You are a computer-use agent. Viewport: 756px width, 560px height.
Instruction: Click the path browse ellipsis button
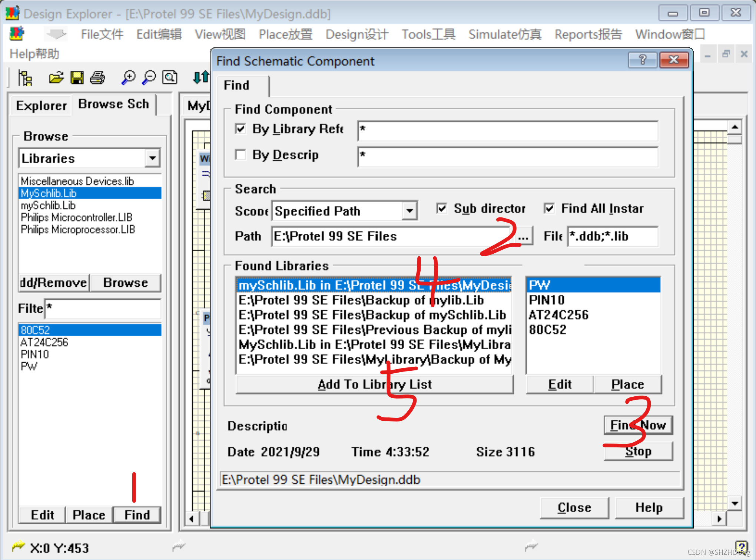click(523, 237)
